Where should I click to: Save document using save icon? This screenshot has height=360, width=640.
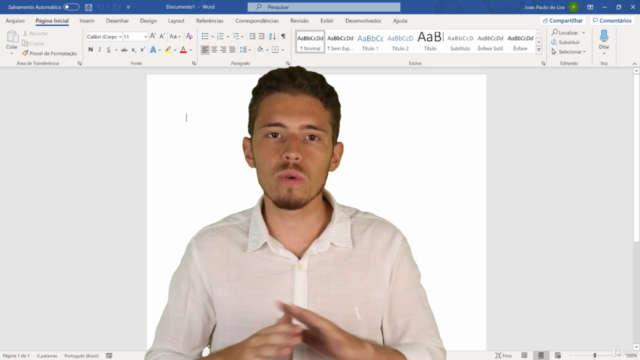pos(89,7)
